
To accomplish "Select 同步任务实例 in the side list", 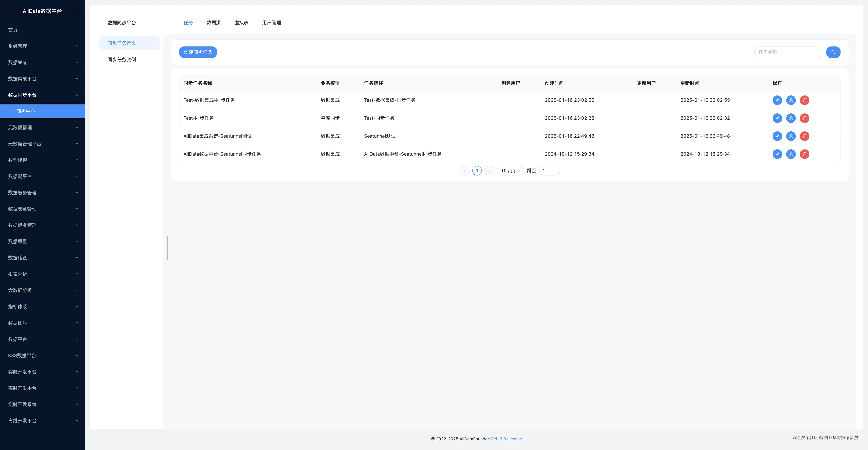I will pos(122,60).
